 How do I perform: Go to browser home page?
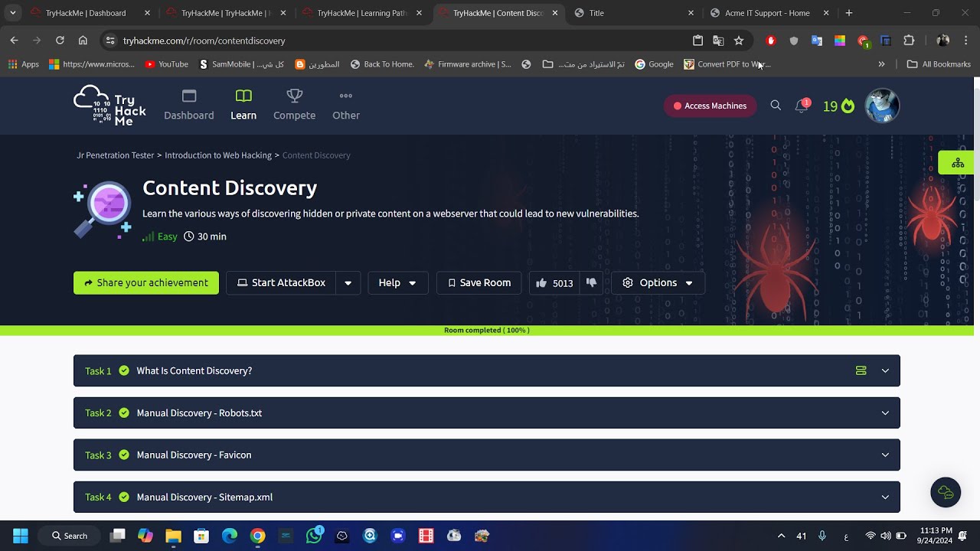pyautogui.click(x=83, y=41)
